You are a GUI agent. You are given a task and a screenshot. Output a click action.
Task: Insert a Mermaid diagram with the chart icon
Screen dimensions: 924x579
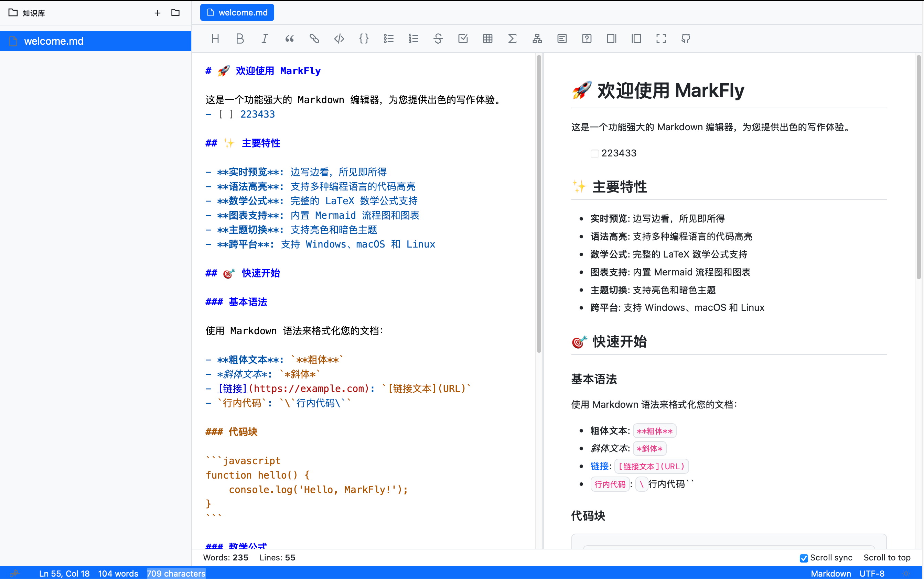[537, 38]
